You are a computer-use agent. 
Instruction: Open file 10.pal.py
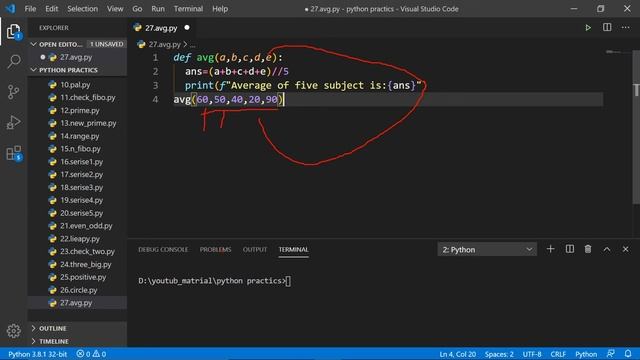pos(77,85)
